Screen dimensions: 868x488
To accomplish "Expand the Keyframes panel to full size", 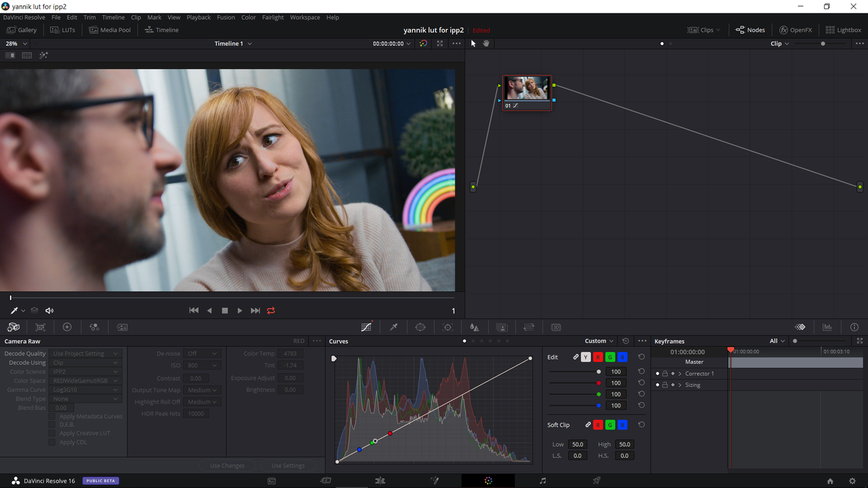I will coord(860,341).
